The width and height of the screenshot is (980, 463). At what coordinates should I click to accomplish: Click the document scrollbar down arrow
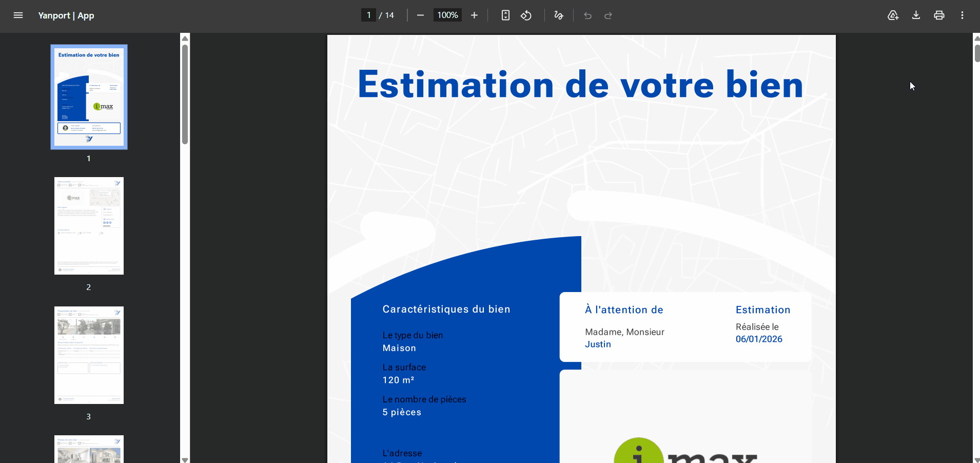[x=976, y=459]
